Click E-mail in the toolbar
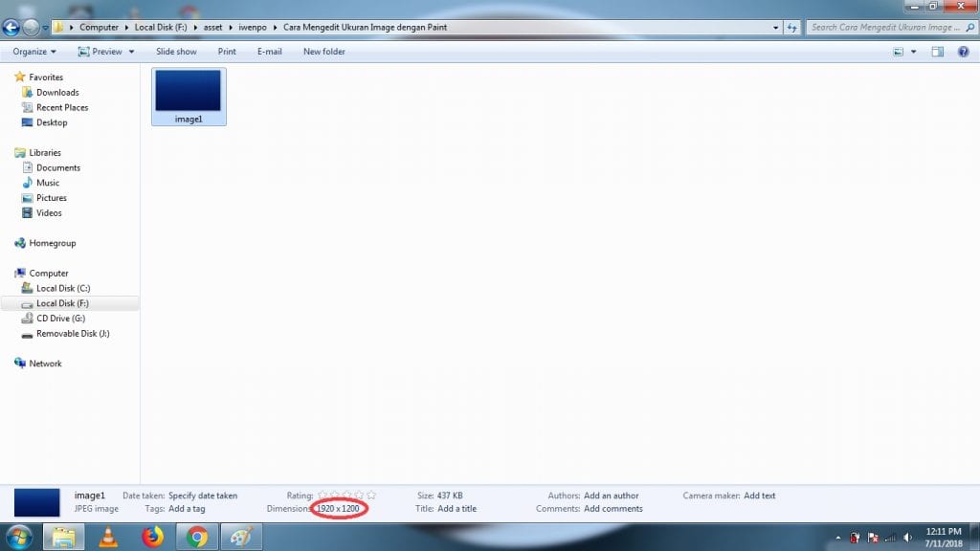The height and width of the screenshot is (551, 980). point(269,52)
